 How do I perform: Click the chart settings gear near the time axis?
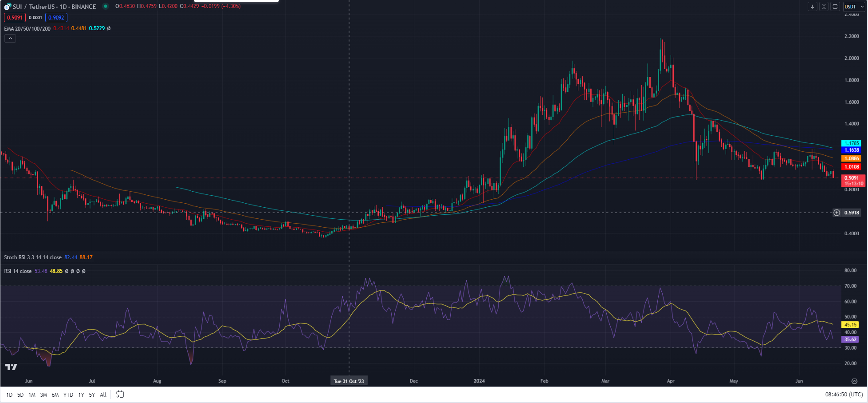[854, 381]
